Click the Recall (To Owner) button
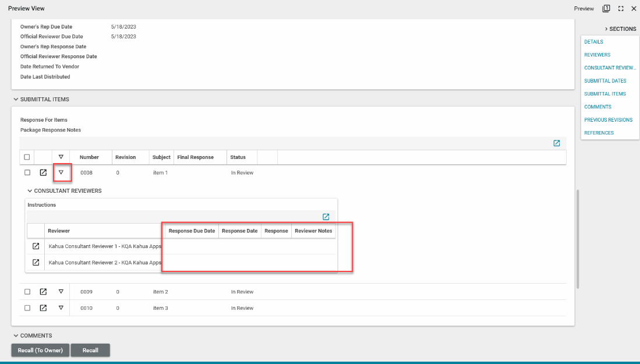 click(x=40, y=351)
